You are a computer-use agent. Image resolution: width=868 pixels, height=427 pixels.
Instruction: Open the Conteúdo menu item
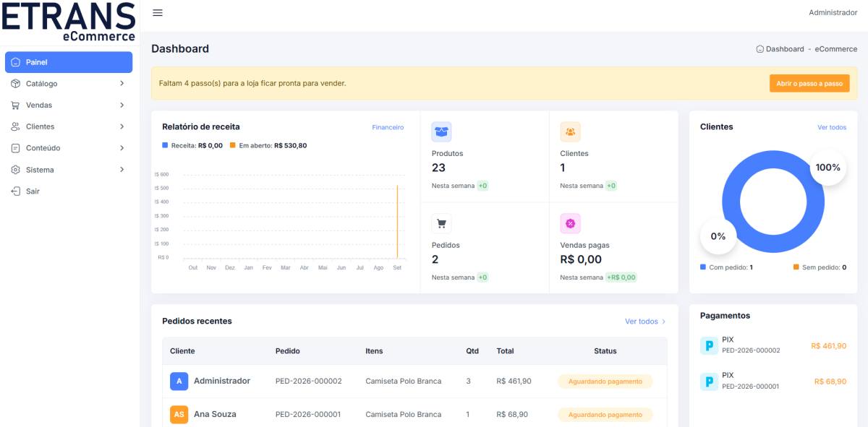pos(69,148)
